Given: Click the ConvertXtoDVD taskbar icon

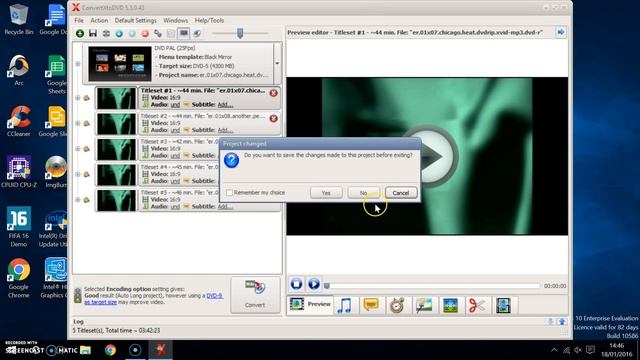Looking at the screenshot, I should point(161,350).
